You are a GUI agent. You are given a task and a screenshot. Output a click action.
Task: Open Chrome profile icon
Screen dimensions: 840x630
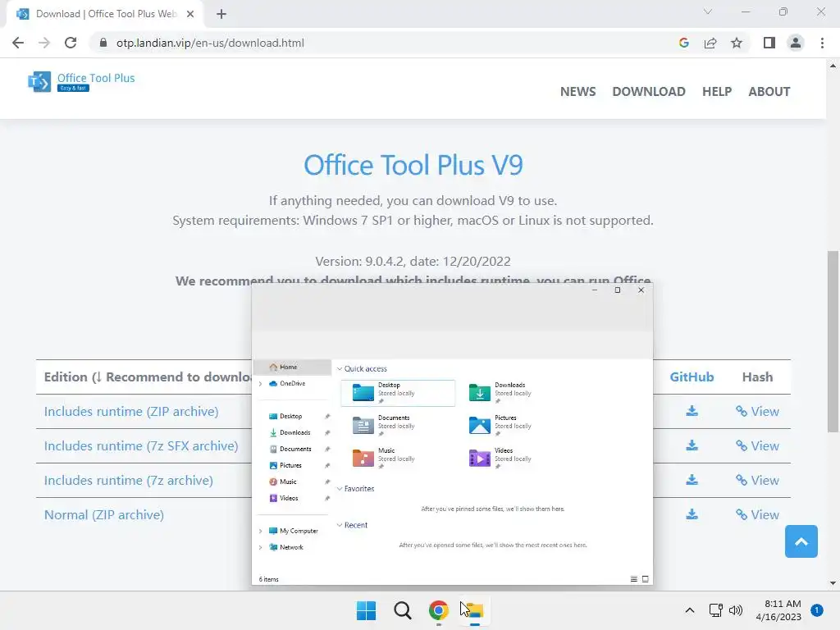point(796,43)
